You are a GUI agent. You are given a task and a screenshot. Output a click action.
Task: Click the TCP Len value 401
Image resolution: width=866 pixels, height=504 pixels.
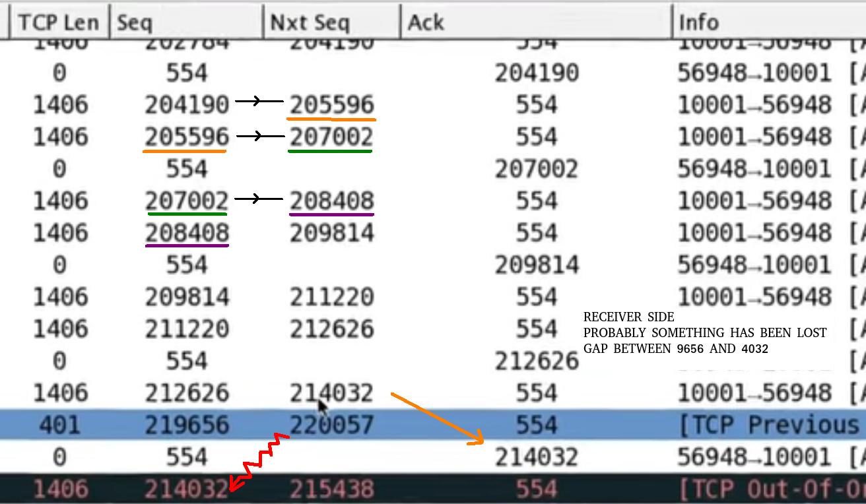[x=59, y=425]
